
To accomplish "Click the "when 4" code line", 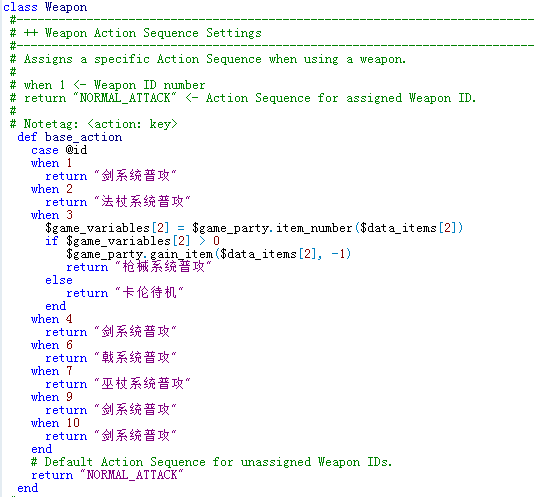I will [x=52, y=319].
